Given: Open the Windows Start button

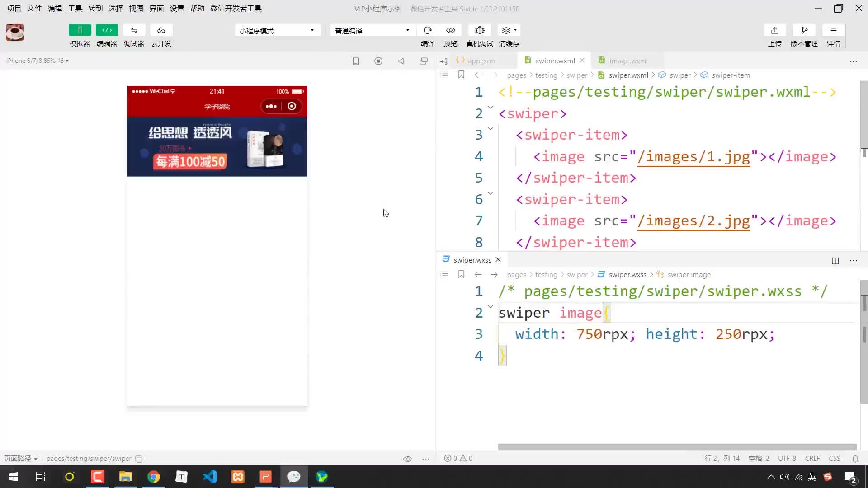Looking at the screenshot, I should click(14, 477).
